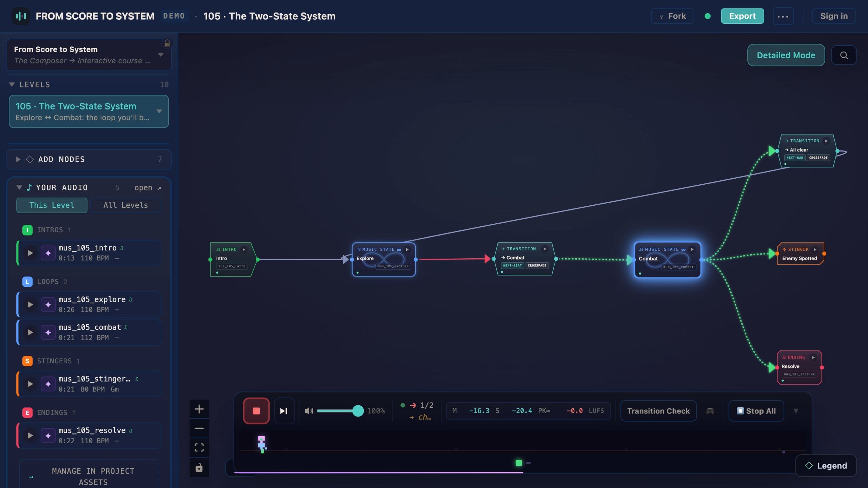Click sparkle icon on mus_105_stinger row
This screenshot has height=488, width=868.
48,384
